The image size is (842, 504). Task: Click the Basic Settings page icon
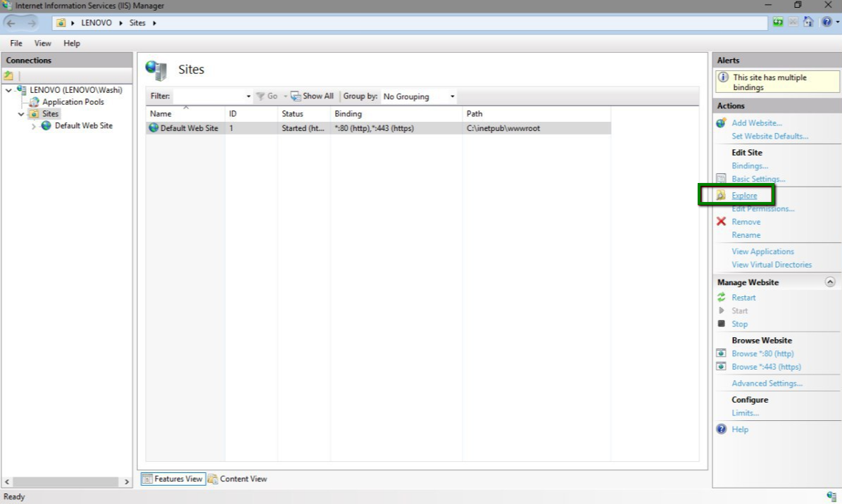pos(721,178)
